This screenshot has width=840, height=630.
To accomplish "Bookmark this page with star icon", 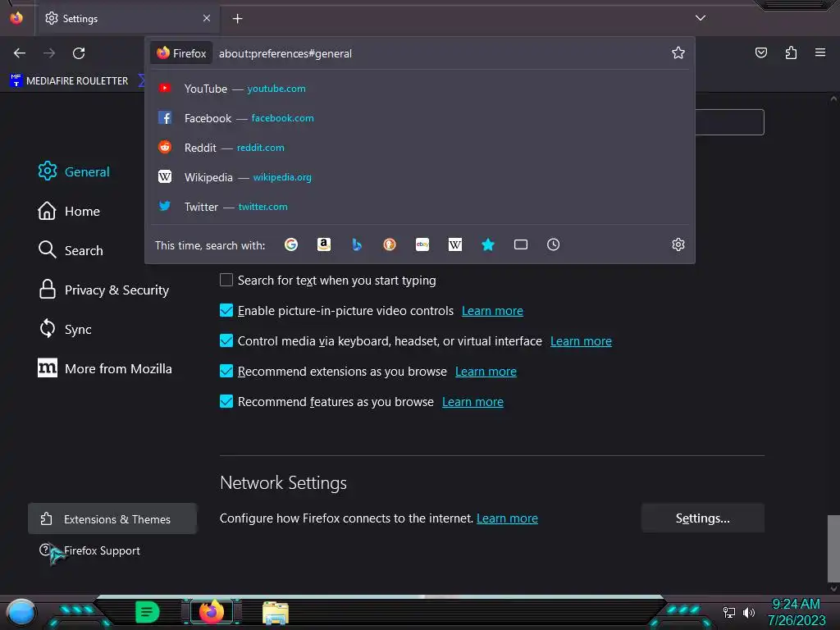I will click(x=678, y=53).
